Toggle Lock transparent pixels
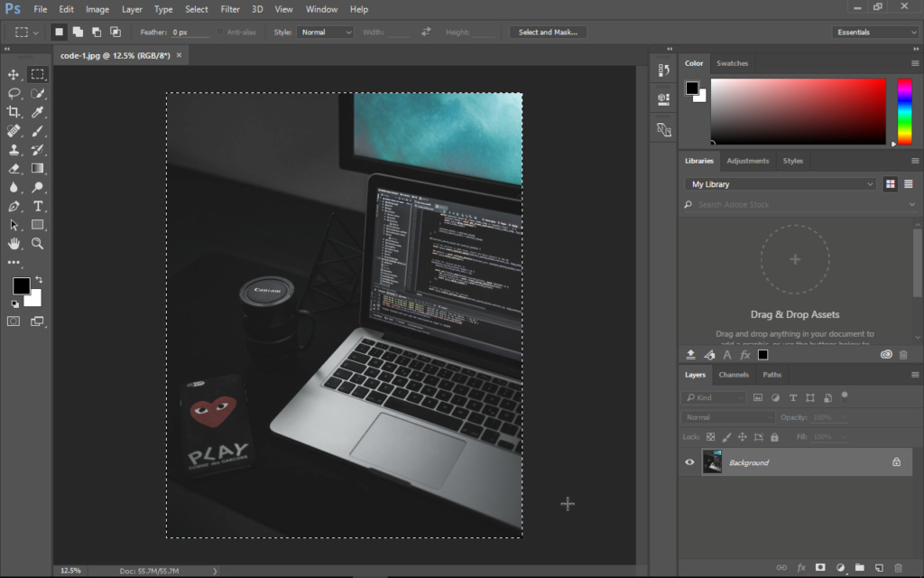The image size is (924, 578). [x=710, y=436]
